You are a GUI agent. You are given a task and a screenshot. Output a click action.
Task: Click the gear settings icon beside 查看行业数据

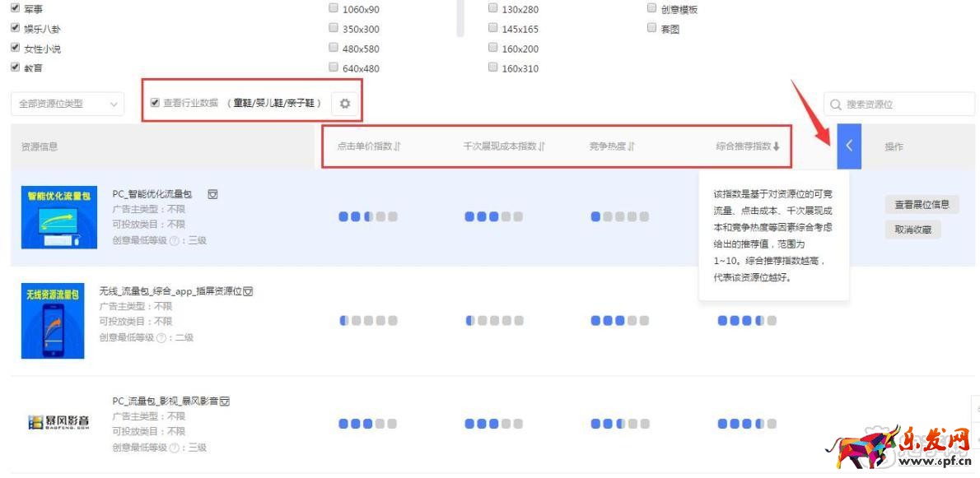pyautogui.click(x=345, y=104)
